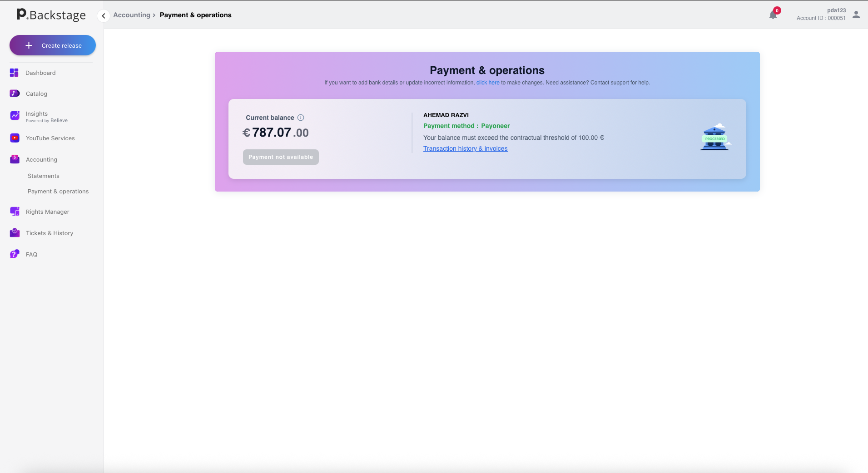Viewport: 868px width, 473px height.
Task: Open Transaction history & invoices link
Action: pyautogui.click(x=465, y=149)
